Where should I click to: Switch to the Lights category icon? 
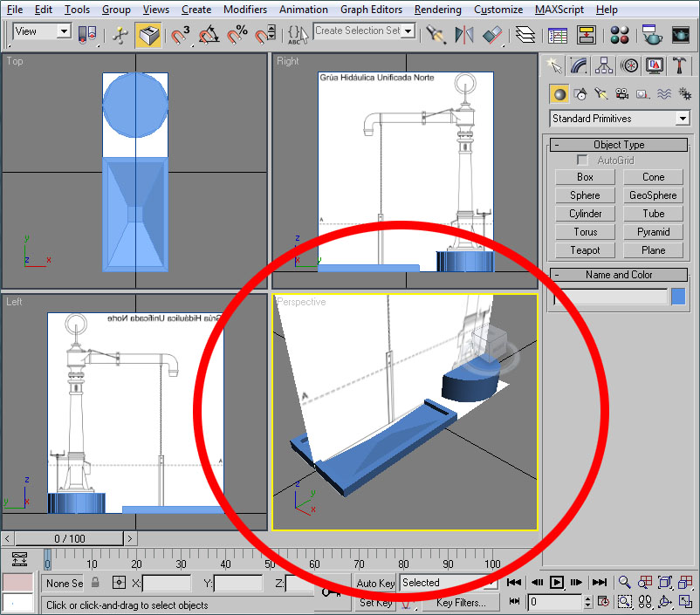[601, 94]
